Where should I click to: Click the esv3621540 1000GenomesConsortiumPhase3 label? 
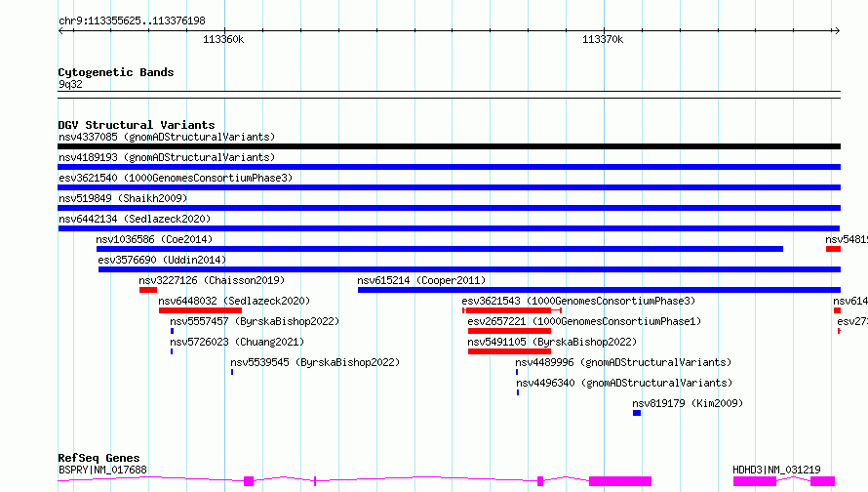176,178
